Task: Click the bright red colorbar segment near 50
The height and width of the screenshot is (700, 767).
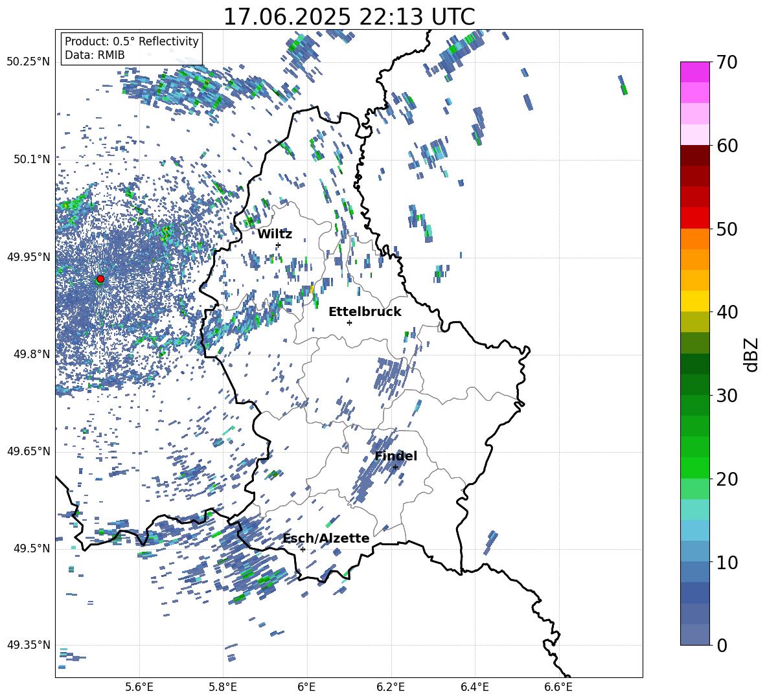Action: pos(695,218)
